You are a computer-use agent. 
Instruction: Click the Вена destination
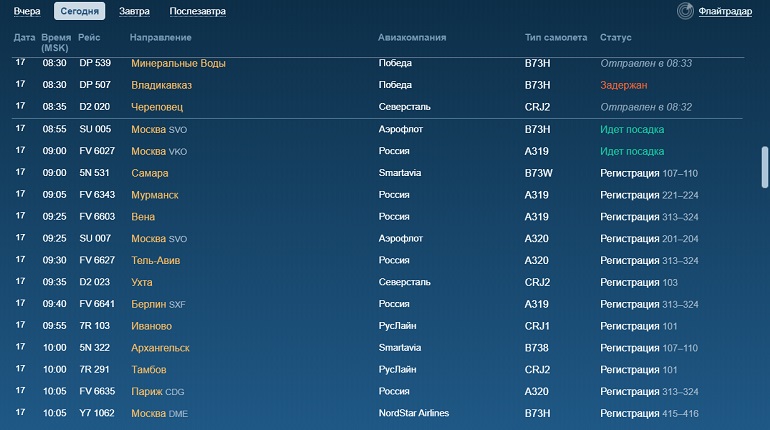tap(143, 217)
